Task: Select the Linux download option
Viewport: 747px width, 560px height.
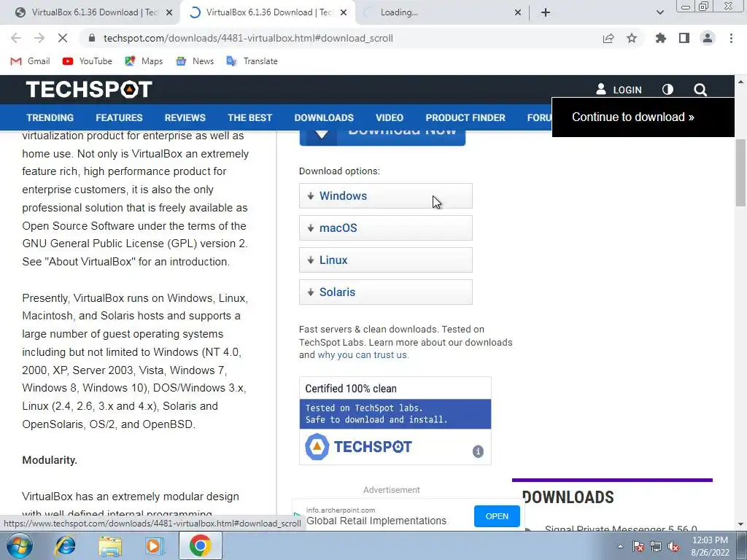Action: (386, 260)
